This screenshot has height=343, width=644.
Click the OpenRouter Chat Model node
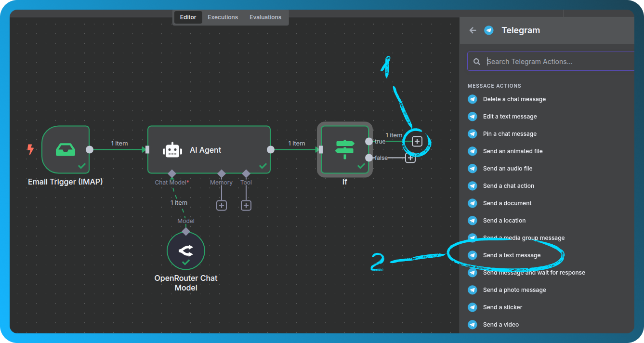coord(186,251)
